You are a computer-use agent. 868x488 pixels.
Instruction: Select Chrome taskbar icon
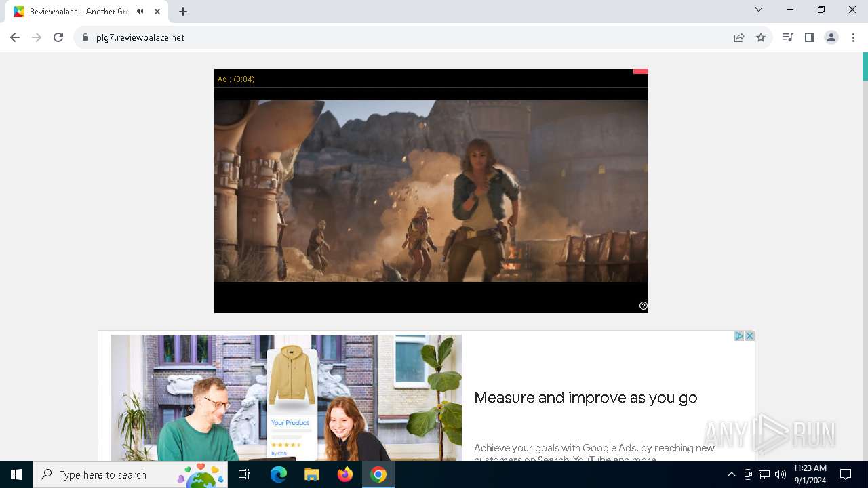point(378,474)
